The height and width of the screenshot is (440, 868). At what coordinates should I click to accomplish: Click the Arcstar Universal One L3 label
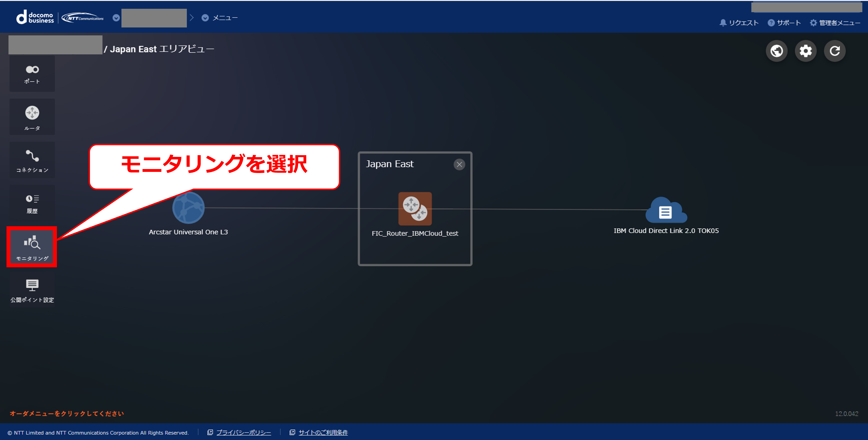point(188,232)
